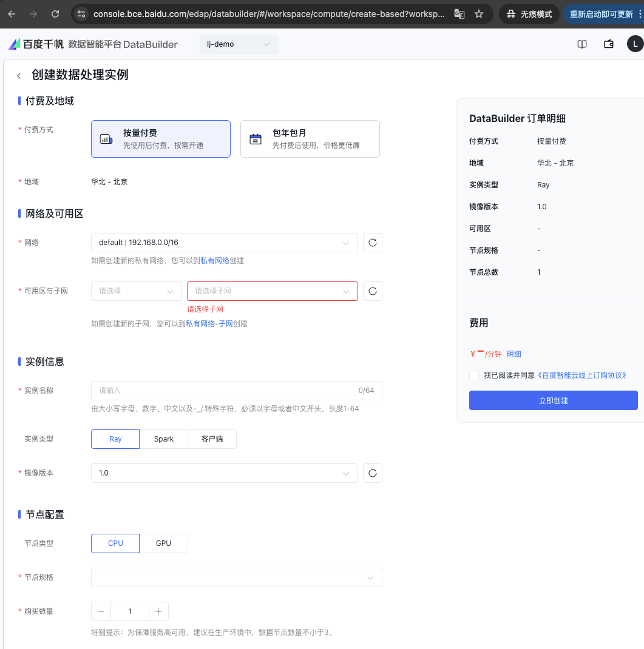Open the 镜像版本 1.0 dropdown

(x=224, y=473)
